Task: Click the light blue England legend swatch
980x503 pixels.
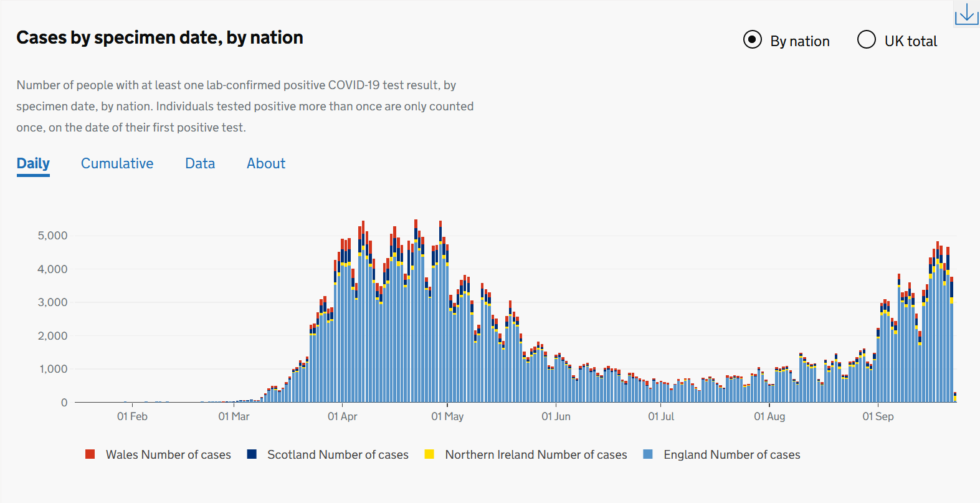Action: point(648,454)
